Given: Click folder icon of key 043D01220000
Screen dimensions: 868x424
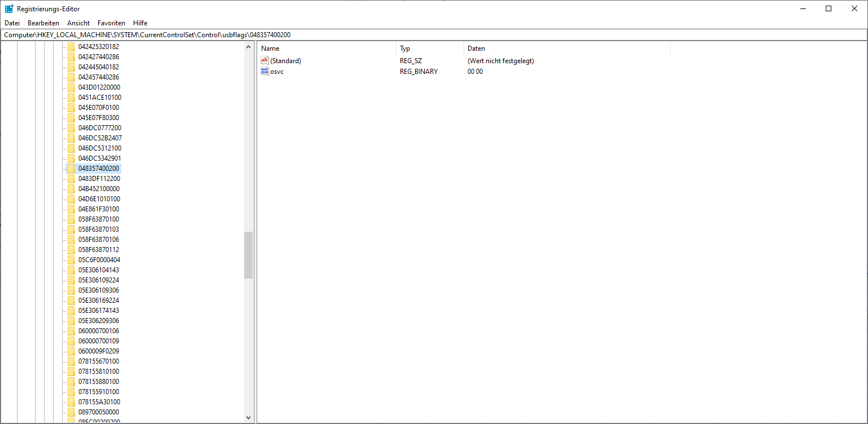Looking at the screenshot, I should [x=71, y=87].
